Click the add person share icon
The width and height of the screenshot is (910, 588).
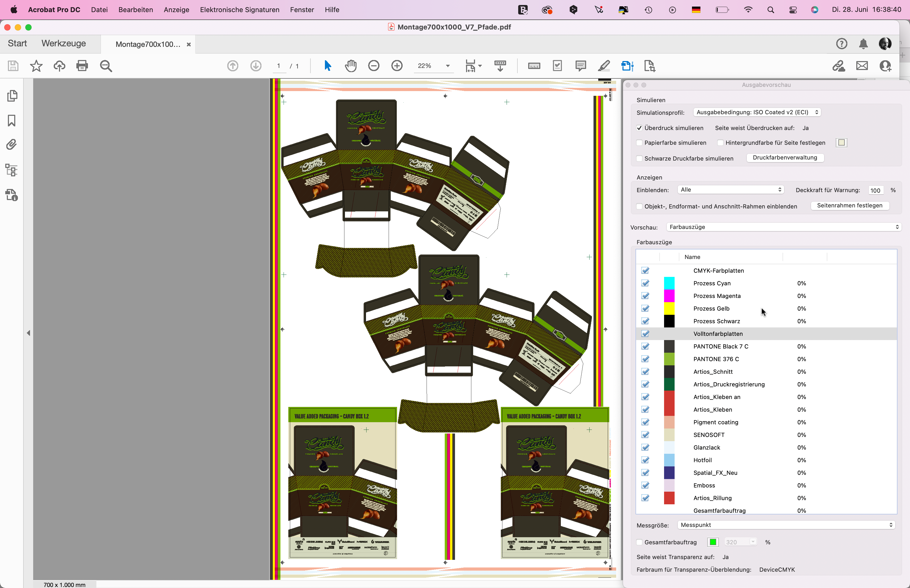coord(885,66)
